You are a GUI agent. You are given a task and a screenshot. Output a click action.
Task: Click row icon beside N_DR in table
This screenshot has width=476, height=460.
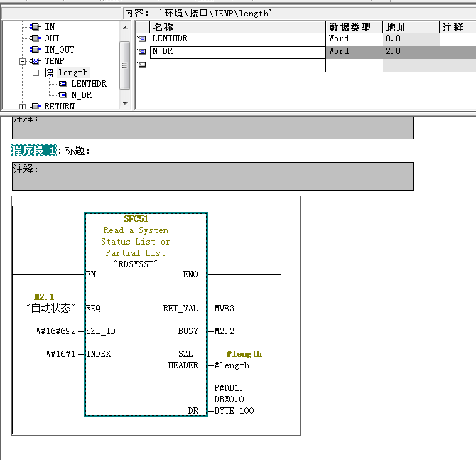pyautogui.click(x=142, y=52)
